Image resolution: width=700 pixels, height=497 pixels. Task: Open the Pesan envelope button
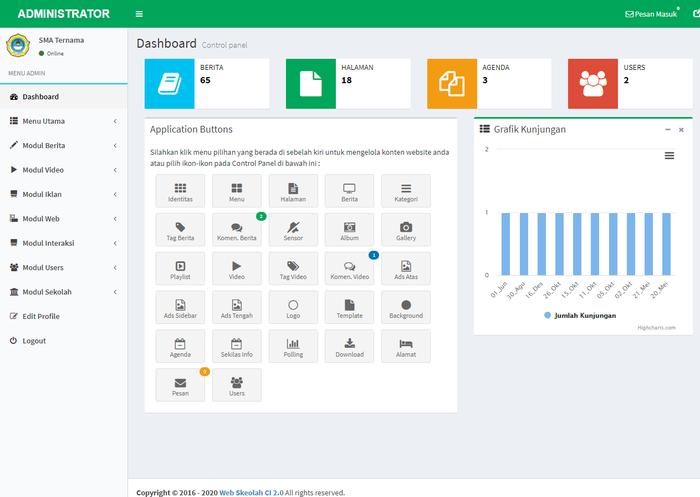180,385
